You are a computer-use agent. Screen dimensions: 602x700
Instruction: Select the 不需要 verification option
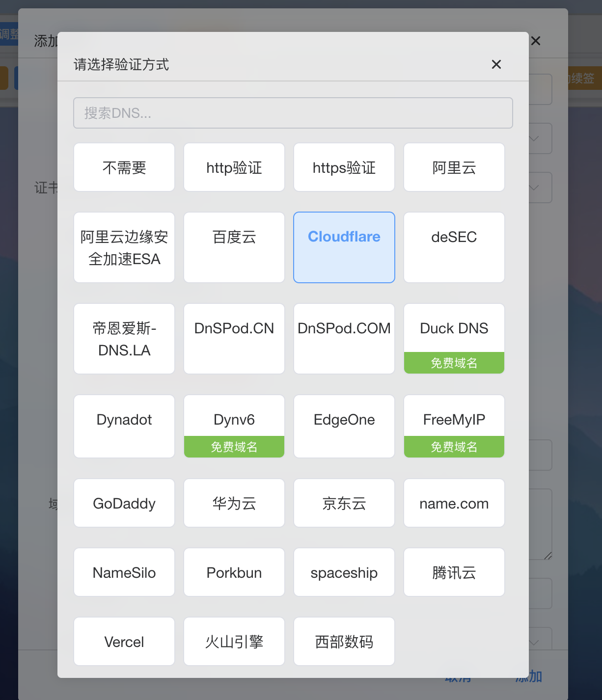coord(124,167)
